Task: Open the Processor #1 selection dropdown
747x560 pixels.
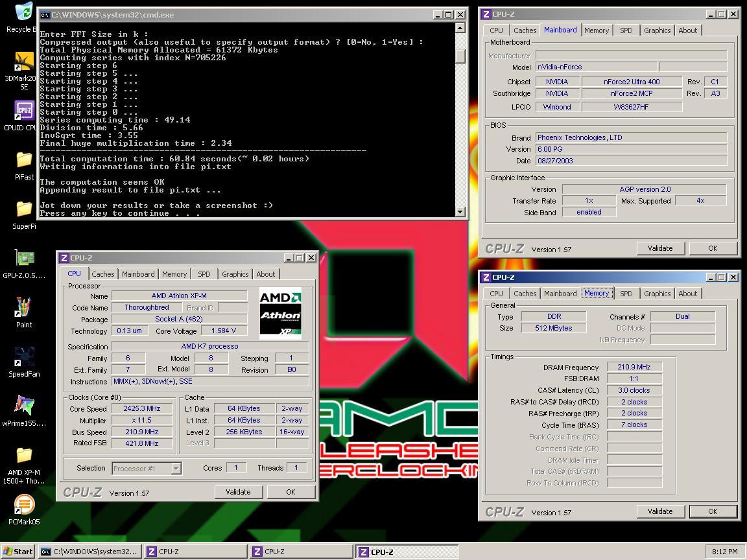Action: click(176, 469)
